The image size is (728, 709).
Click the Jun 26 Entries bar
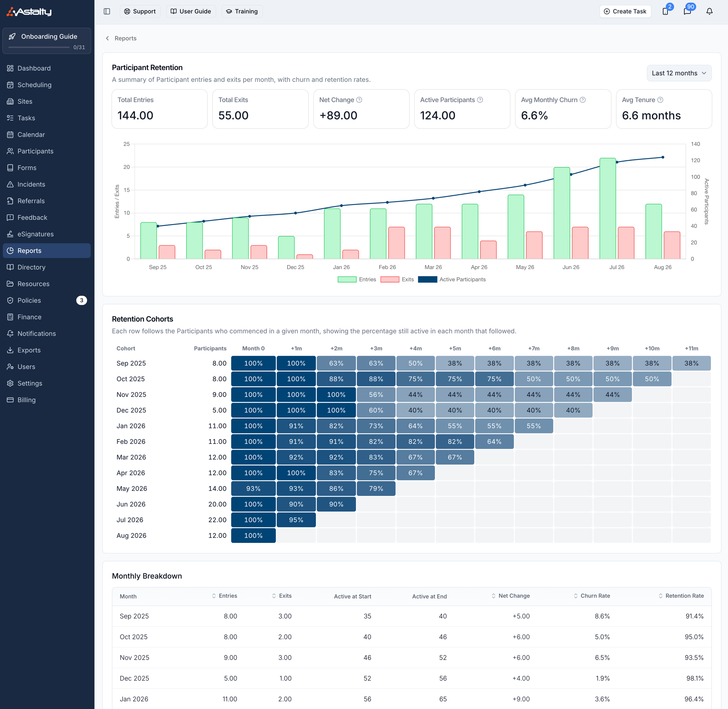tap(562, 213)
